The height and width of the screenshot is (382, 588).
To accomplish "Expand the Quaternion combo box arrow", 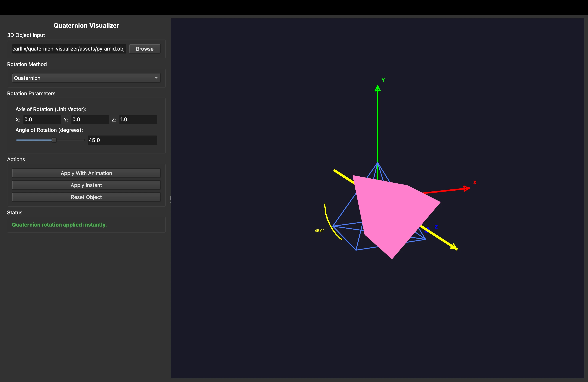I will tap(156, 78).
